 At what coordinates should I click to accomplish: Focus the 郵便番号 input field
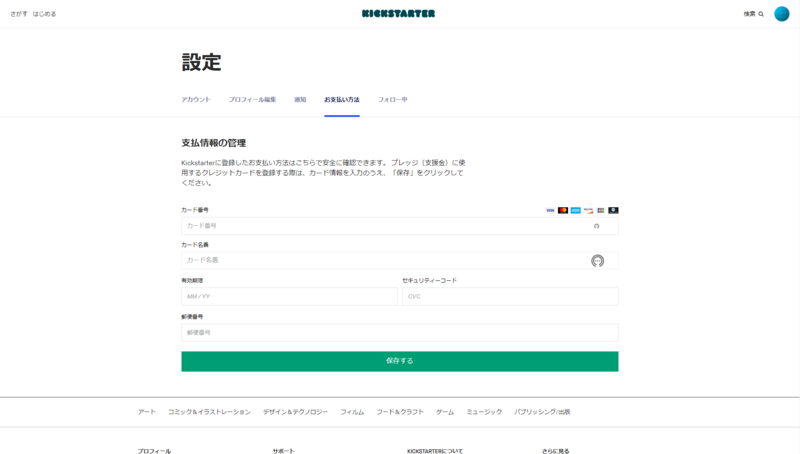tap(399, 333)
